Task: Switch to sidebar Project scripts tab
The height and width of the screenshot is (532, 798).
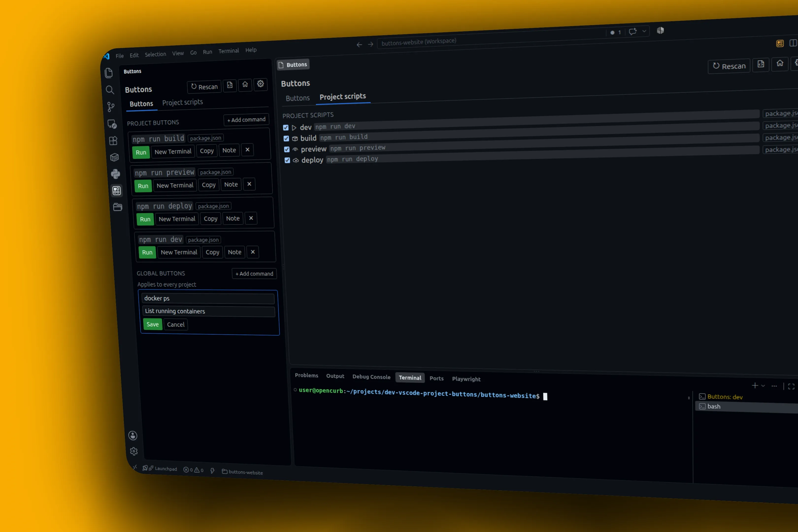Action: [x=183, y=102]
